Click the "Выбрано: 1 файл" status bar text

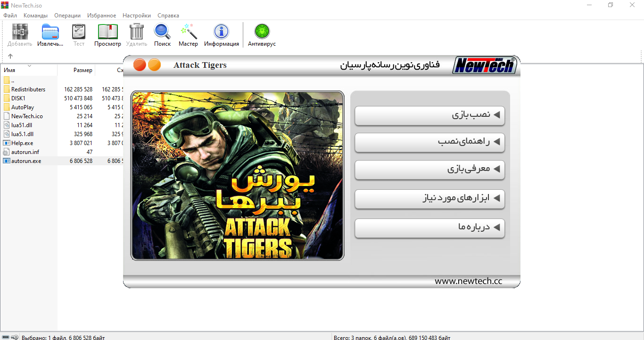tap(63, 337)
